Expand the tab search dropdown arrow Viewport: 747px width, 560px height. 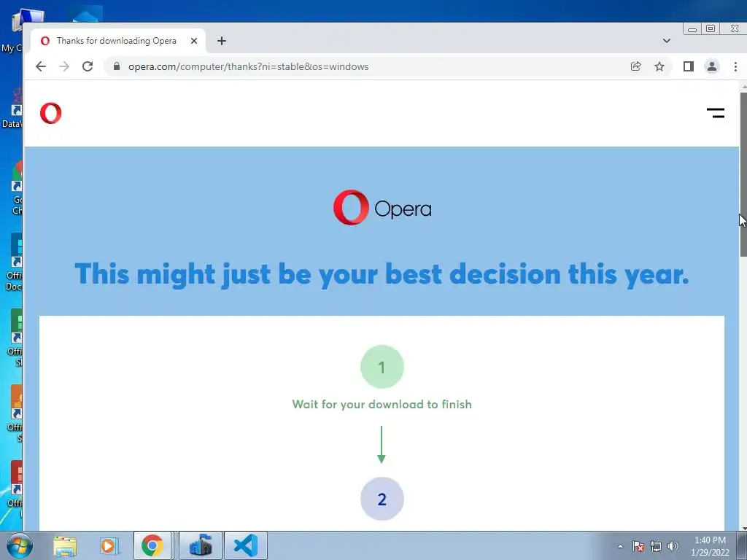(667, 41)
